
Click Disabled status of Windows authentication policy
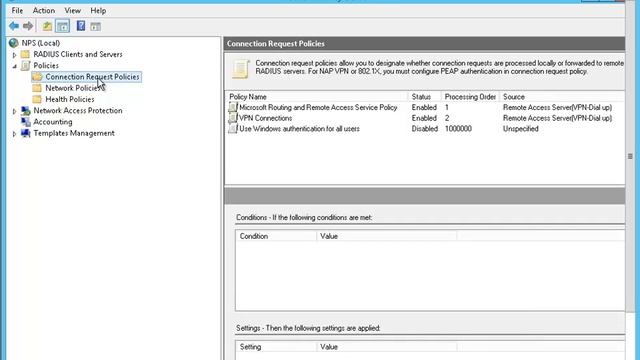coord(424,129)
